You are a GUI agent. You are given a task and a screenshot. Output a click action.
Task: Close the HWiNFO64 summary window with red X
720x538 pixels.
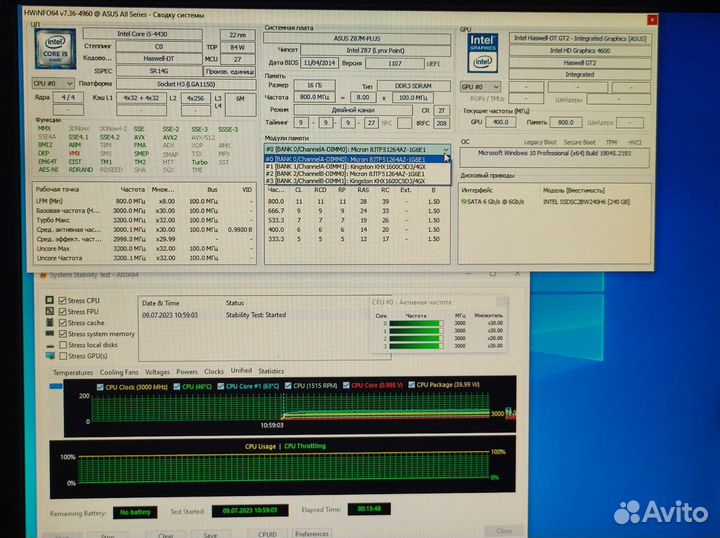652,20
